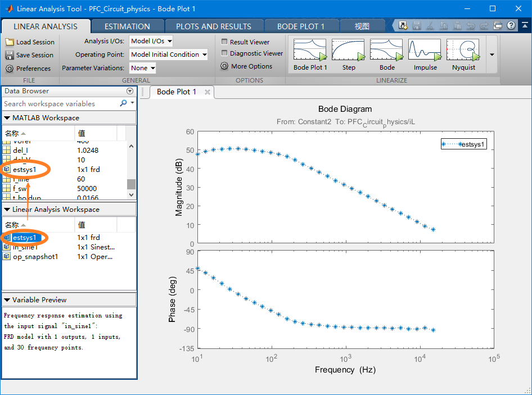Click the f_sw value 50000
Screen dimensions: 532x395
point(87,189)
